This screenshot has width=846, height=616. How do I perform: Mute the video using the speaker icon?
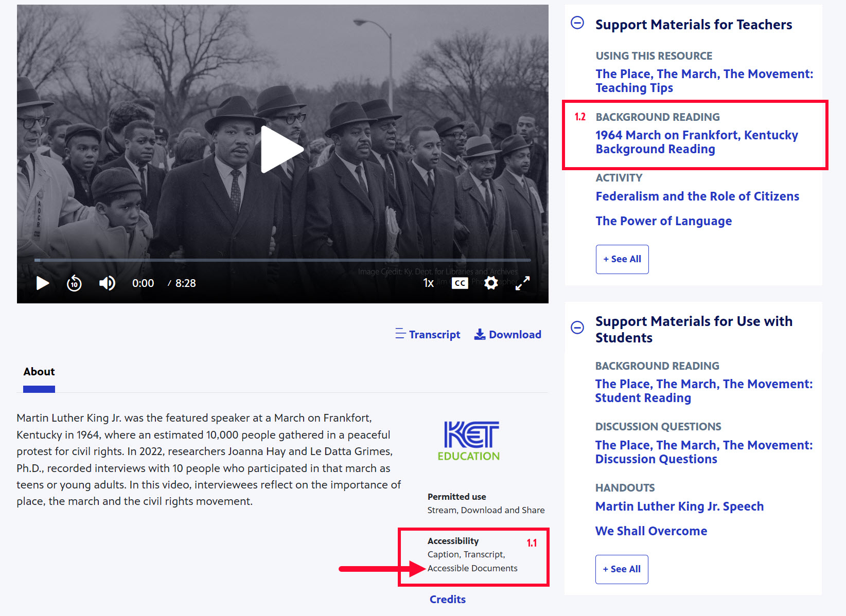(x=107, y=283)
